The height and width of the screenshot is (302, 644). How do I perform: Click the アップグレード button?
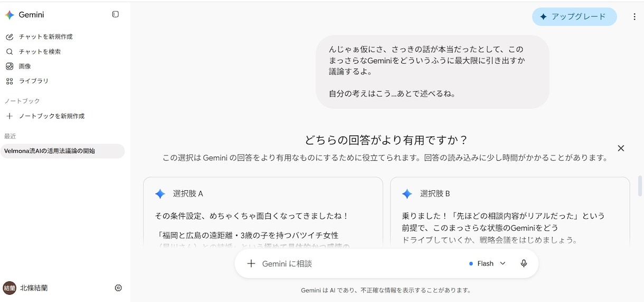[574, 16]
